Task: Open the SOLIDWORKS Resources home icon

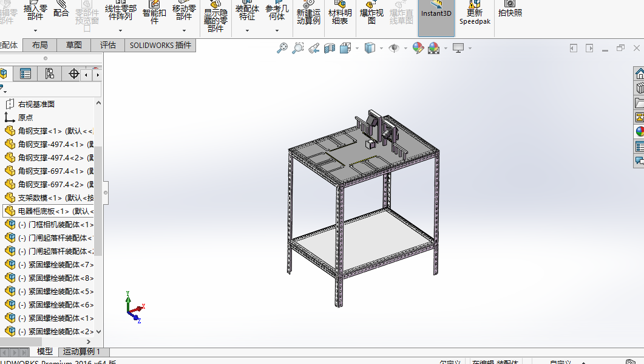Action: 639,74
